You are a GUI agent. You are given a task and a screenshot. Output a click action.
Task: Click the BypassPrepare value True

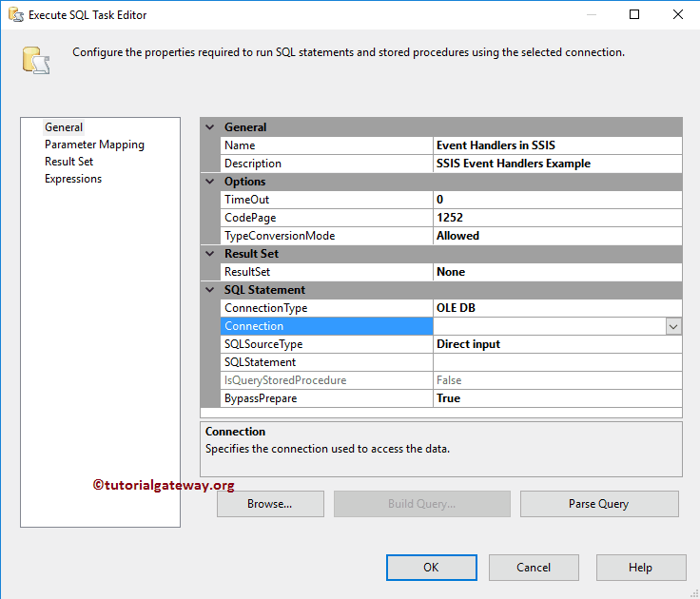[x=557, y=398]
